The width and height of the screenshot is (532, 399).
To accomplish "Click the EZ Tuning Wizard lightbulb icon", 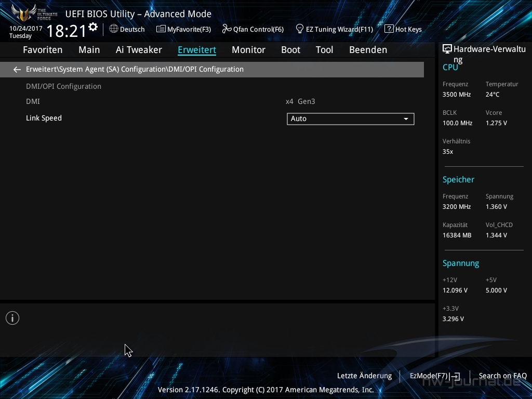I will 300,29.
